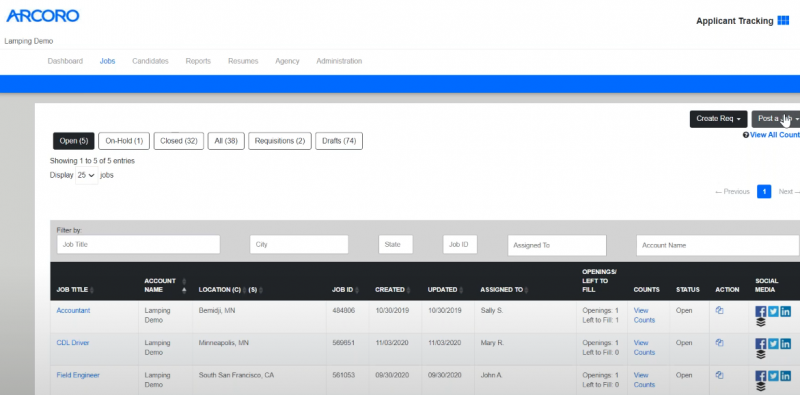Screen dimensions: 800x395
Task: Open the CDL Driver job link
Action: coord(72,343)
